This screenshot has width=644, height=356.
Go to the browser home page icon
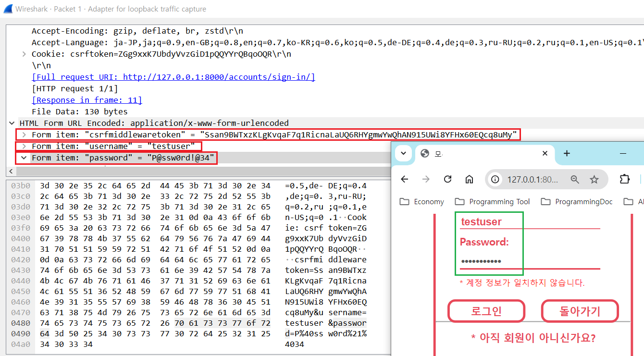[469, 179]
